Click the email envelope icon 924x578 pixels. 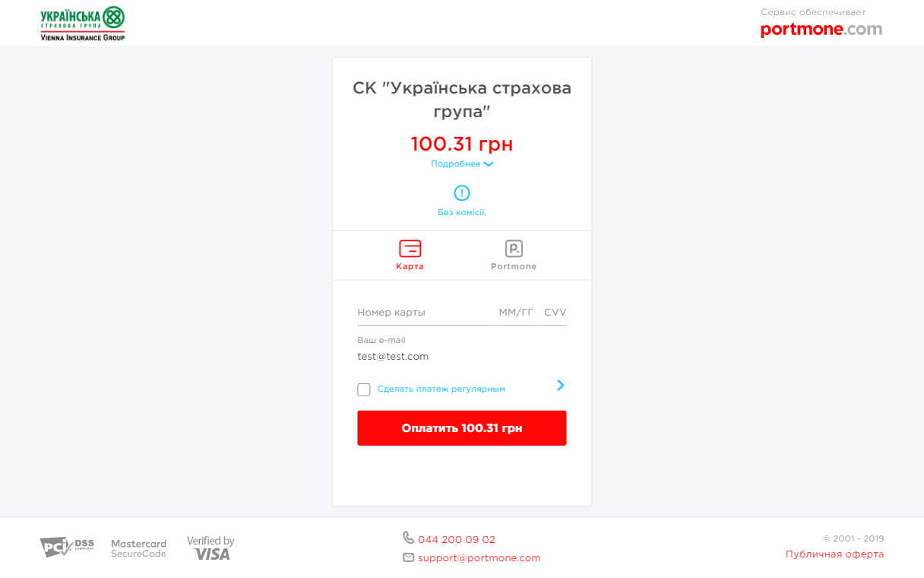(408, 557)
